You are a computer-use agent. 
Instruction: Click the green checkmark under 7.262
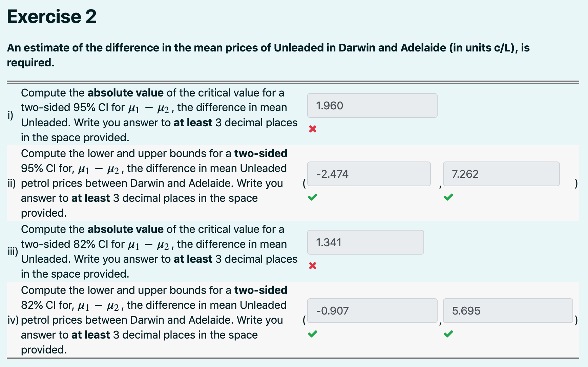pos(448,197)
